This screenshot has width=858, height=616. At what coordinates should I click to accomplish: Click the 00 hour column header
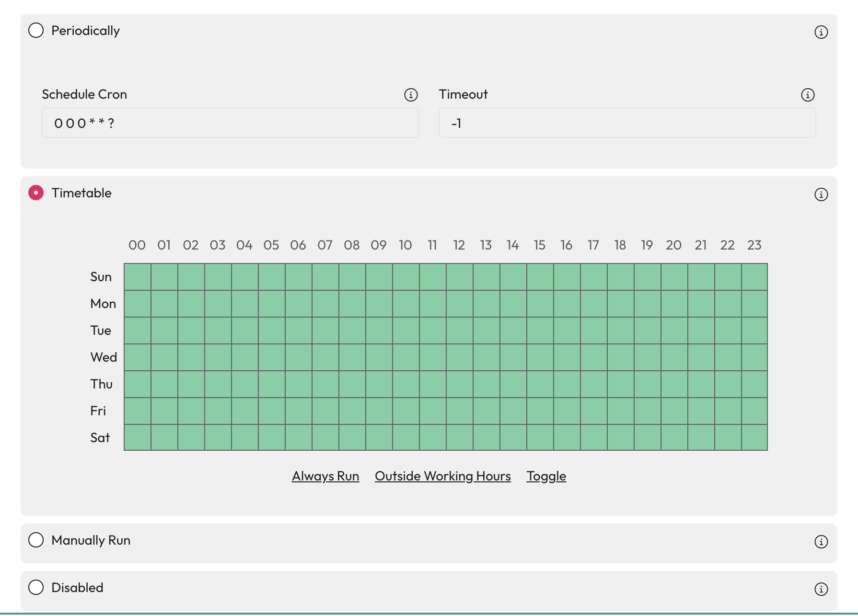(137, 245)
